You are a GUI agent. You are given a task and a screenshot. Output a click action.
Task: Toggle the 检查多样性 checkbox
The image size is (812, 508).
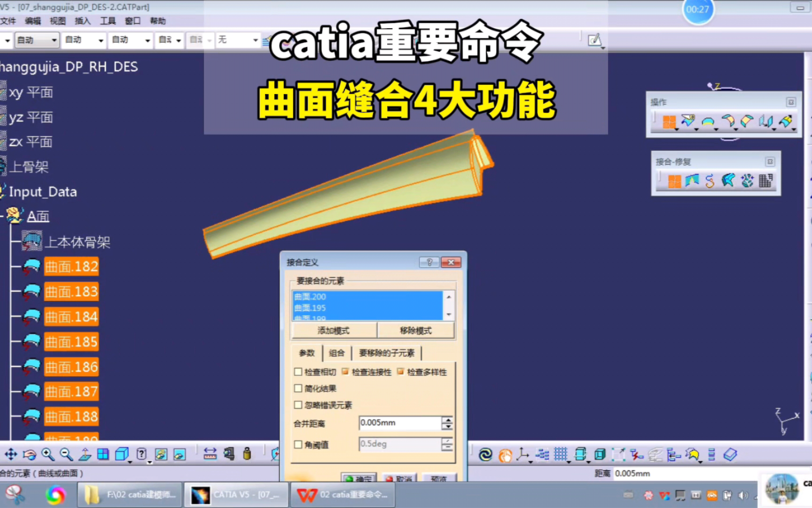(x=400, y=372)
